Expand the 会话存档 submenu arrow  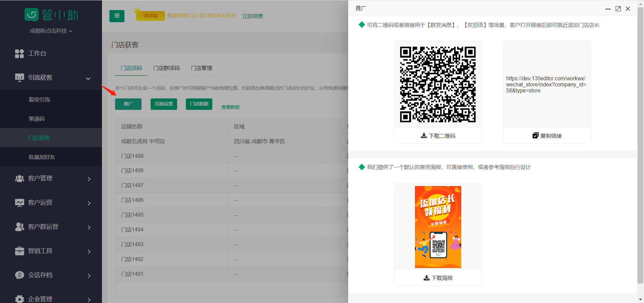[89, 276]
